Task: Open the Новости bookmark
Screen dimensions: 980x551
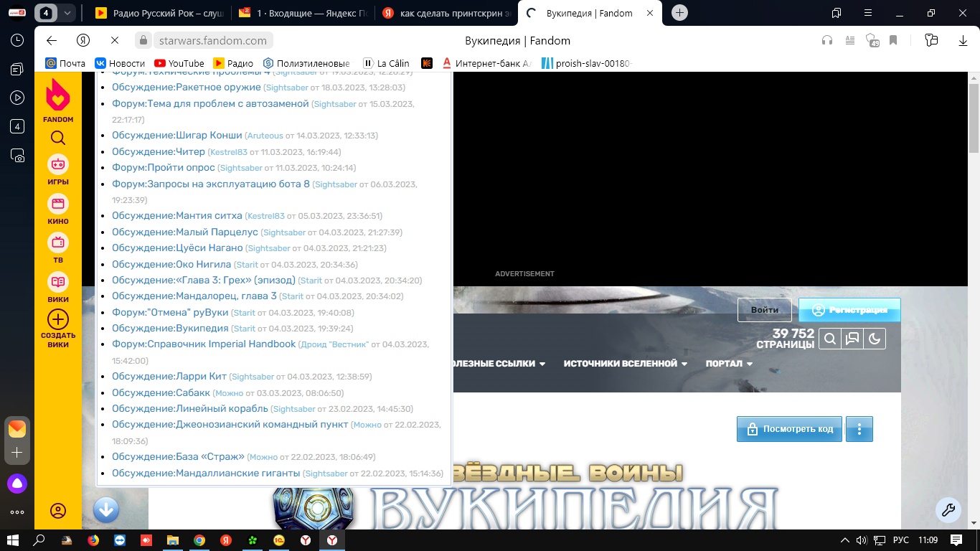Action: [120, 63]
